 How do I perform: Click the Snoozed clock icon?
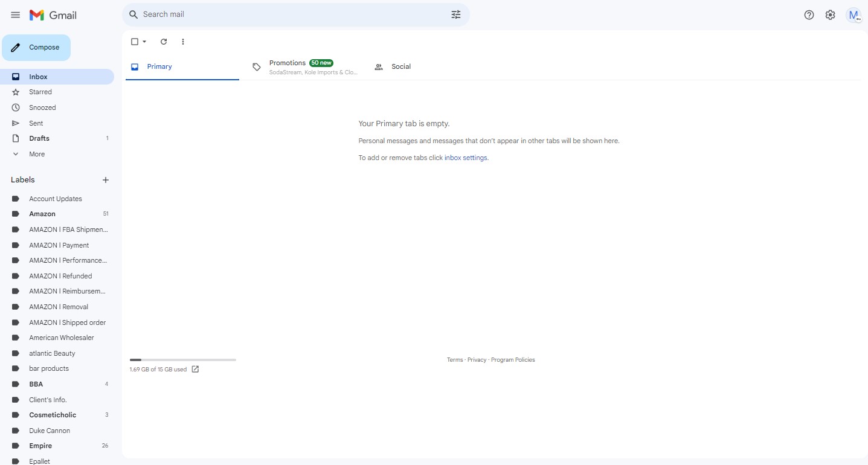pyautogui.click(x=16, y=107)
